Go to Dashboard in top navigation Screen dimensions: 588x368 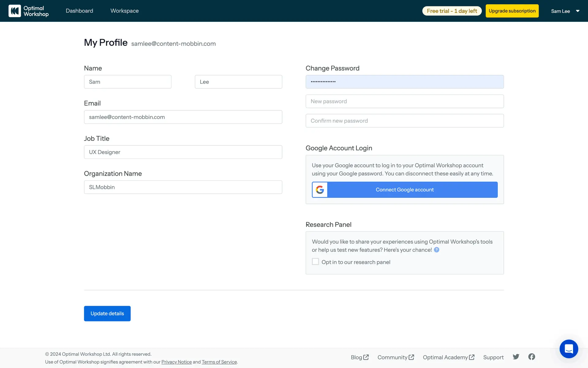(79, 11)
